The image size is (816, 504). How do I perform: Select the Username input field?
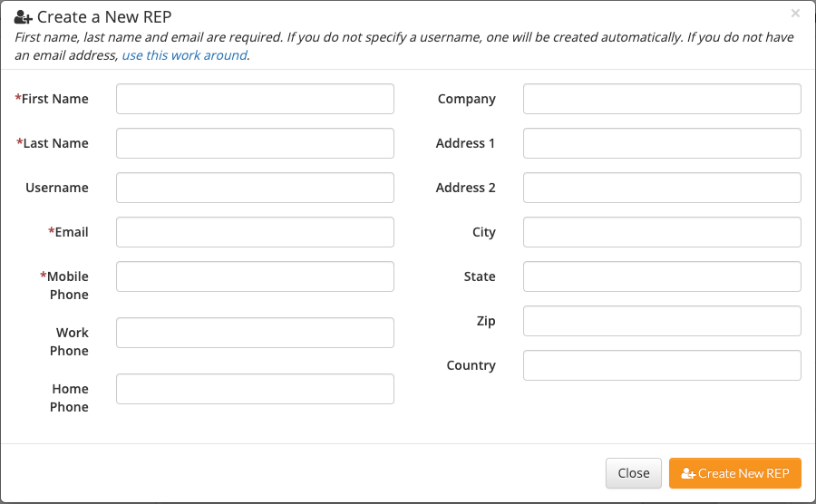click(255, 188)
